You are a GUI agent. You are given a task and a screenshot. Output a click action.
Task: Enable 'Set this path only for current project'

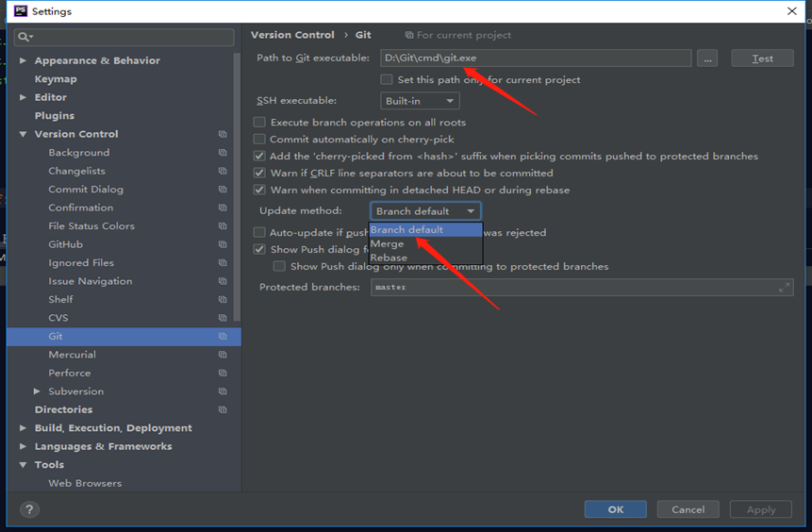pos(387,80)
